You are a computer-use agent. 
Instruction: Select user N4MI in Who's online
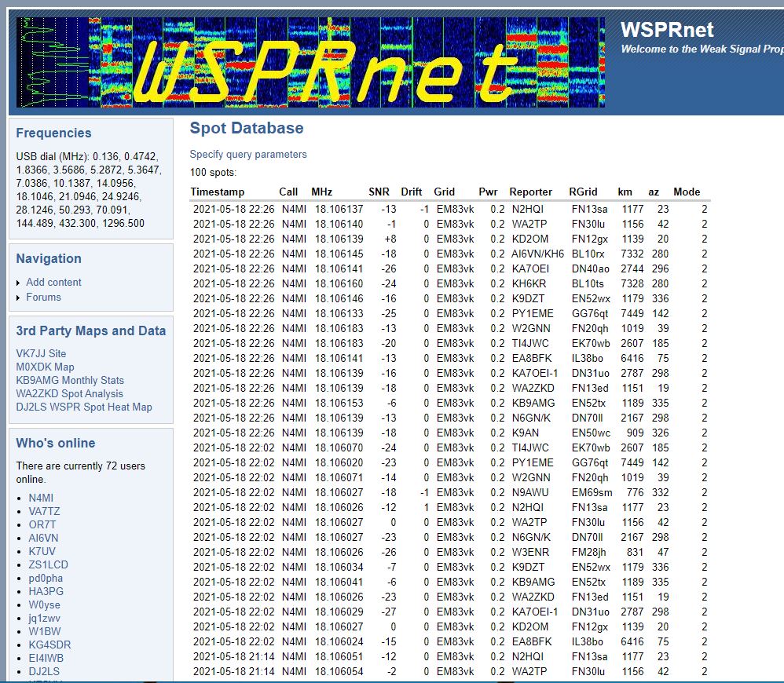[x=41, y=499]
